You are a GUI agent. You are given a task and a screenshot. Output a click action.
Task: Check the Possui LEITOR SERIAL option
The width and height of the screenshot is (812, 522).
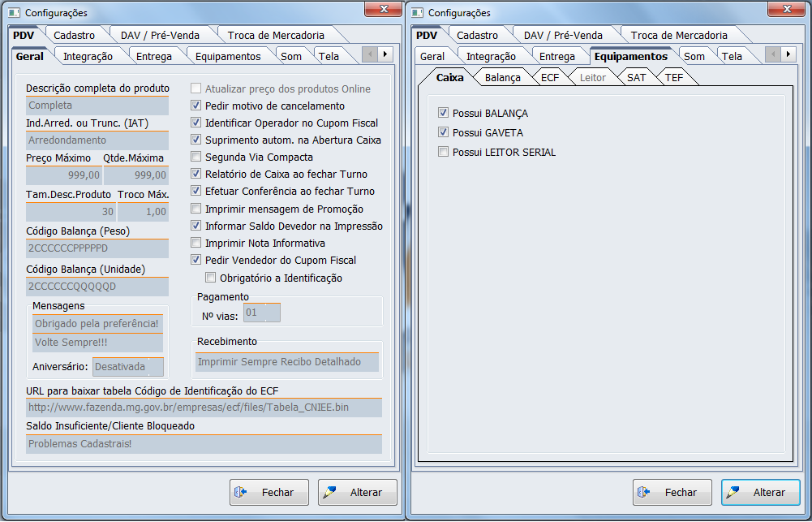tap(443, 153)
